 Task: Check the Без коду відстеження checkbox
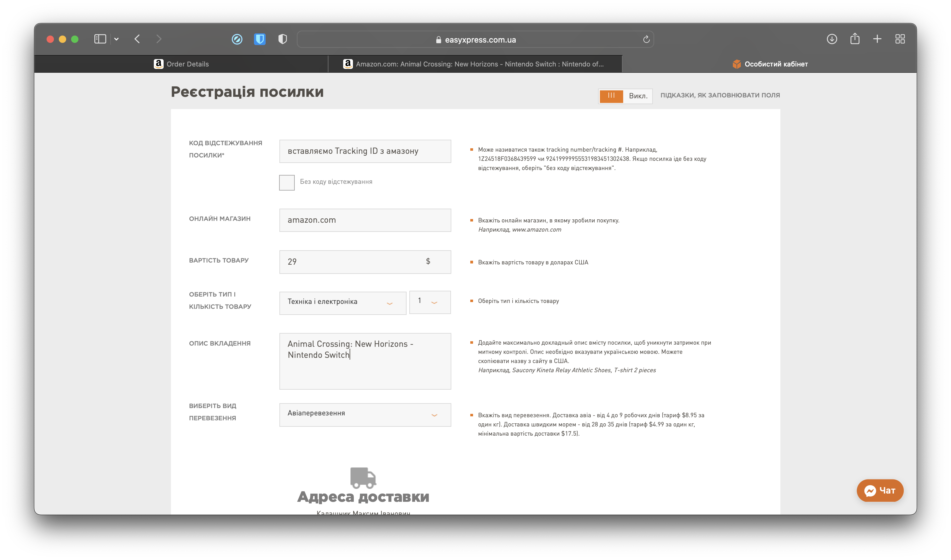(x=287, y=183)
